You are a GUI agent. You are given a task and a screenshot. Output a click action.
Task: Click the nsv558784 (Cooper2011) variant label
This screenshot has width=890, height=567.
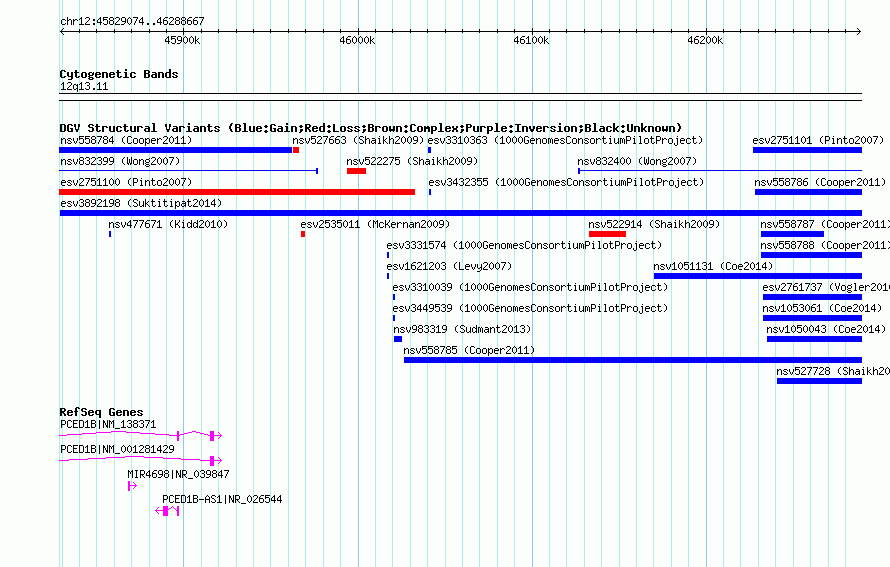pyautogui.click(x=126, y=140)
